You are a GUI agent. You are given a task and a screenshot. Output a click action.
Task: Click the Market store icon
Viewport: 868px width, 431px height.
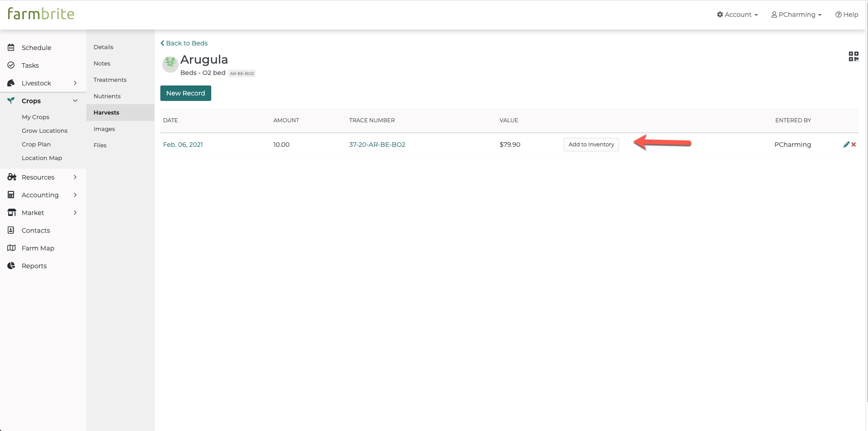point(12,212)
